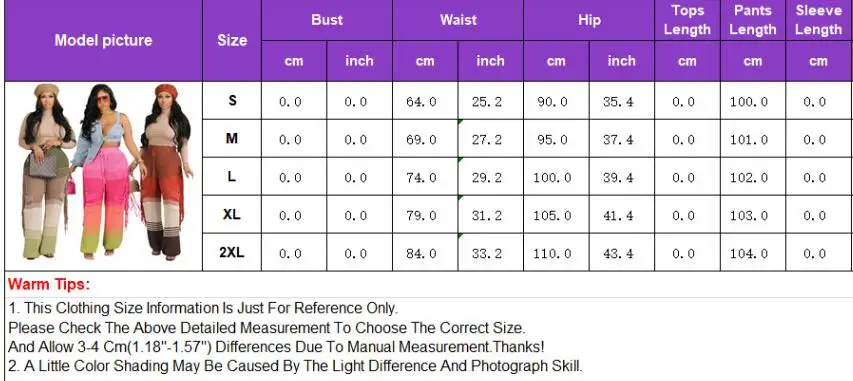This screenshot has width=853, height=381.
Task: Click the Warm Tips heading
Action: (50, 284)
